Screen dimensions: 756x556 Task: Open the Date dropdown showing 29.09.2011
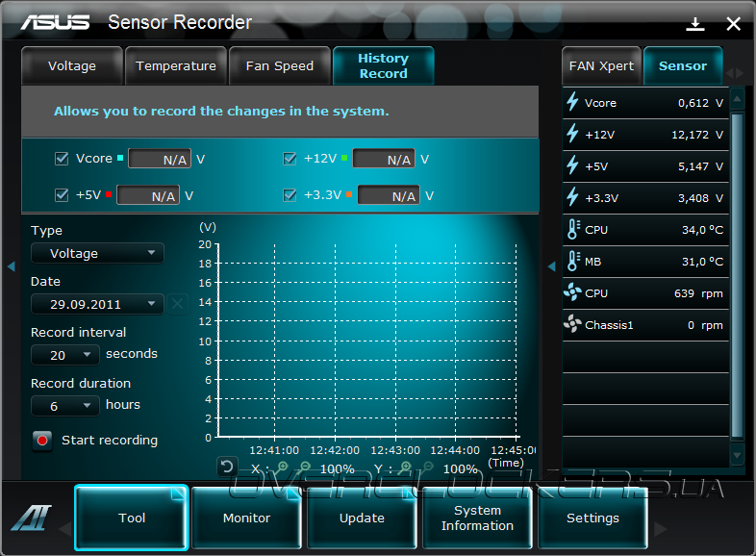[97, 304]
